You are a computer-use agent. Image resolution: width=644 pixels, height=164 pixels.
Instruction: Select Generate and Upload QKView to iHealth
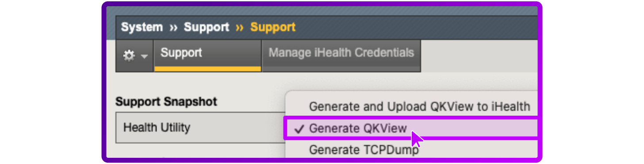pyautogui.click(x=419, y=107)
